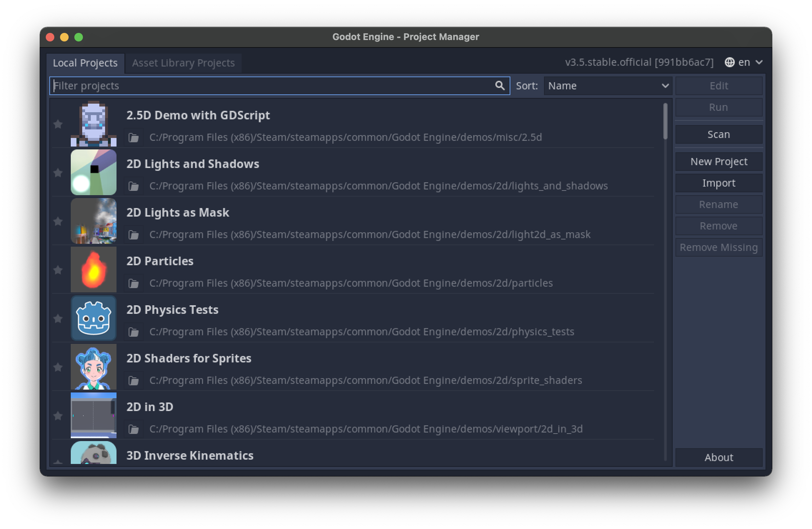Mark 2D Physics Tests as favorite
The width and height of the screenshot is (812, 529).
coord(58,318)
